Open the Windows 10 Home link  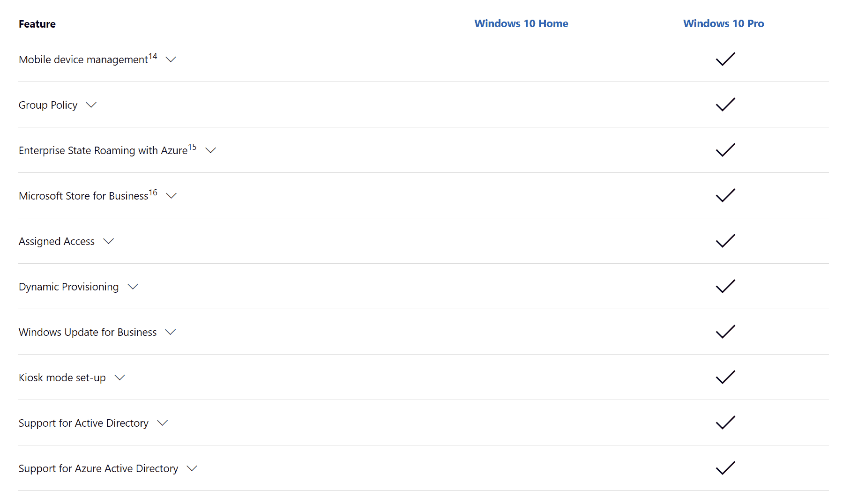coord(521,23)
